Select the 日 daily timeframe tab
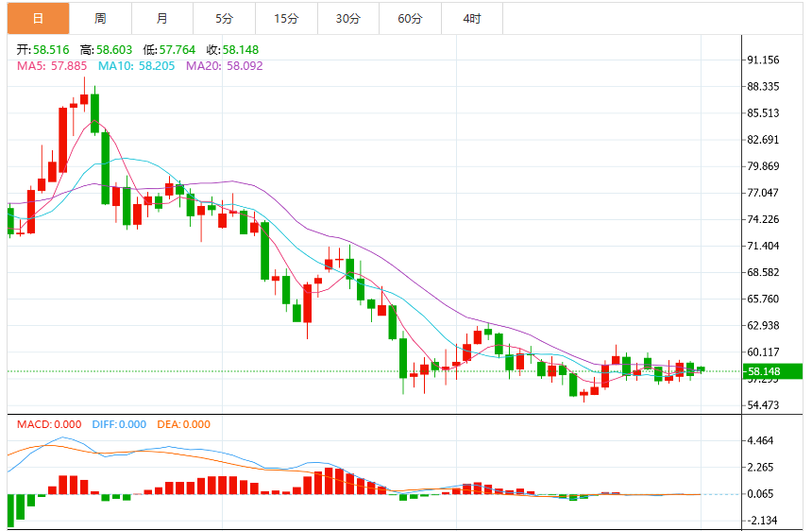The height and width of the screenshot is (531, 812). [39, 19]
